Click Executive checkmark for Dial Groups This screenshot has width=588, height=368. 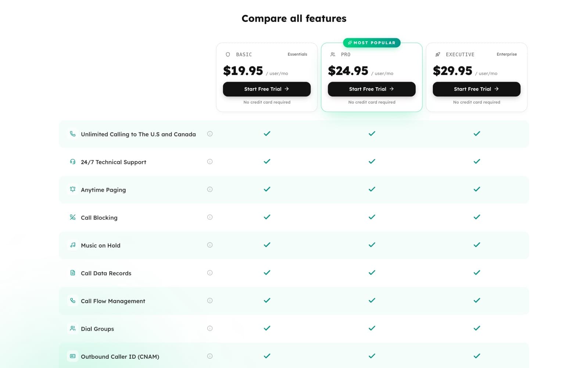(x=477, y=328)
